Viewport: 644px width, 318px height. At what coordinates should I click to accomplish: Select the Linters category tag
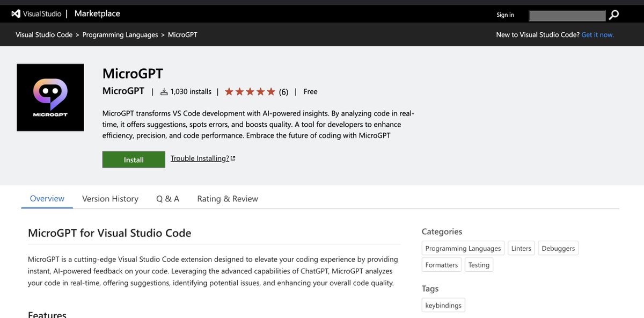(521, 248)
